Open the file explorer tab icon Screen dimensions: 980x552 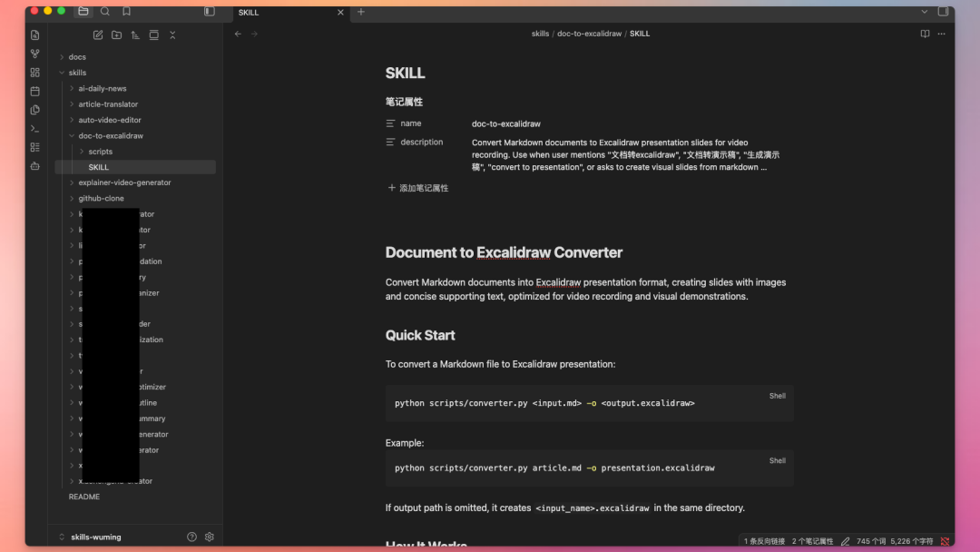pyautogui.click(x=83, y=11)
